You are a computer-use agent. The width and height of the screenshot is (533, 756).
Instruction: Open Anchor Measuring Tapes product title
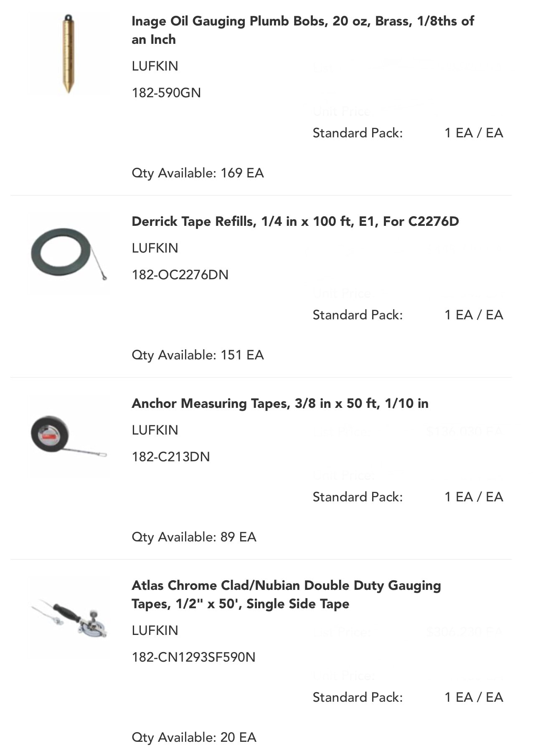click(x=280, y=403)
